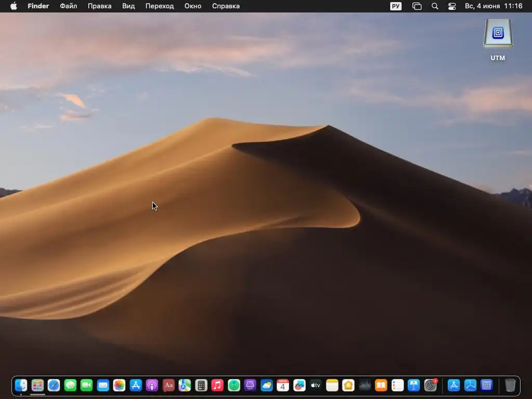This screenshot has height=399, width=532.
Task: Open System Settings with red badge
Action: tap(430, 385)
